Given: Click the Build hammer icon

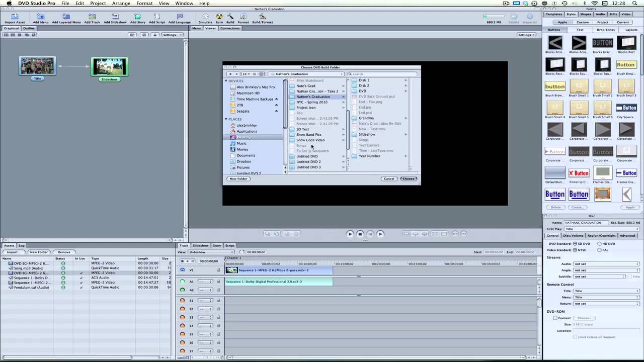Looking at the screenshot, I should 230,17.
